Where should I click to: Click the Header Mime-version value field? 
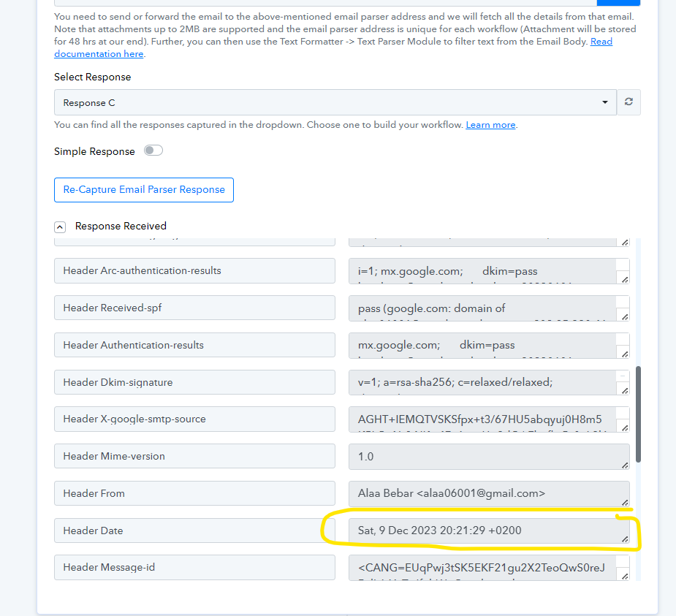point(489,457)
